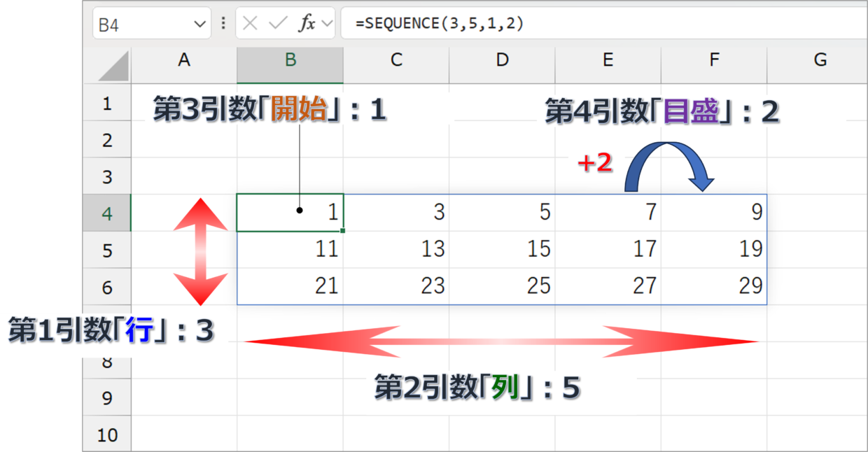868x452 pixels.
Task: Click the Insert Function fx icon
Action: 307,24
